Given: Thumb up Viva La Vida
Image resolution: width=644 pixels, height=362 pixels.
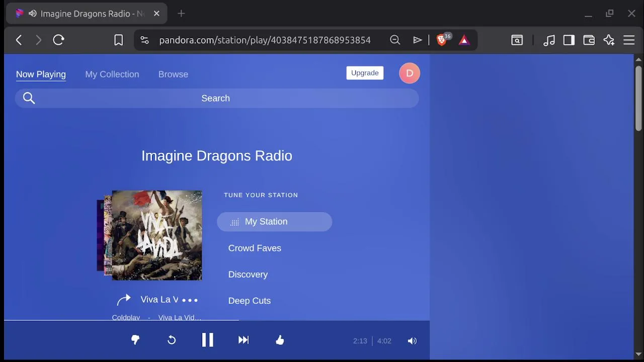Looking at the screenshot, I should (x=280, y=340).
